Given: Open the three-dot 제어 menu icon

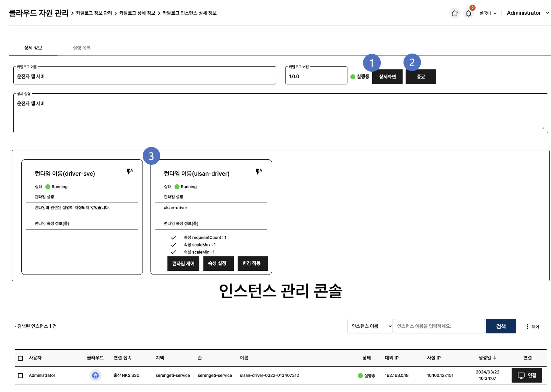Looking at the screenshot, I should coord(527,327).
